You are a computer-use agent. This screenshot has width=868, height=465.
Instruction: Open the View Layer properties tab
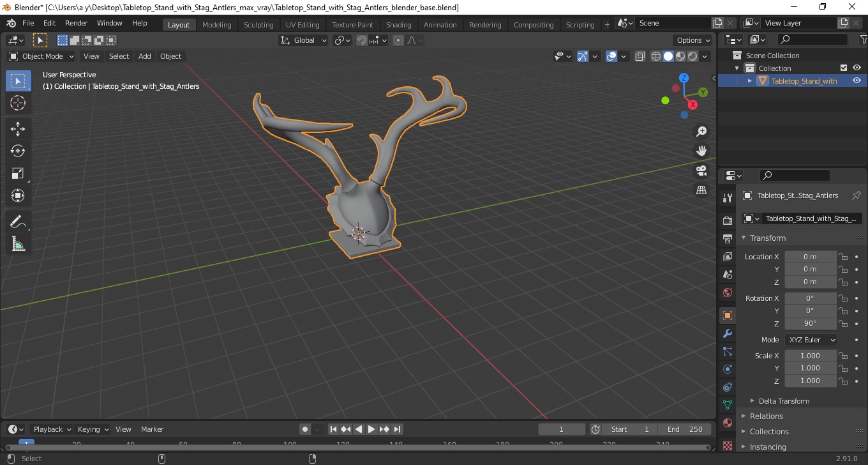pos(727,257)
